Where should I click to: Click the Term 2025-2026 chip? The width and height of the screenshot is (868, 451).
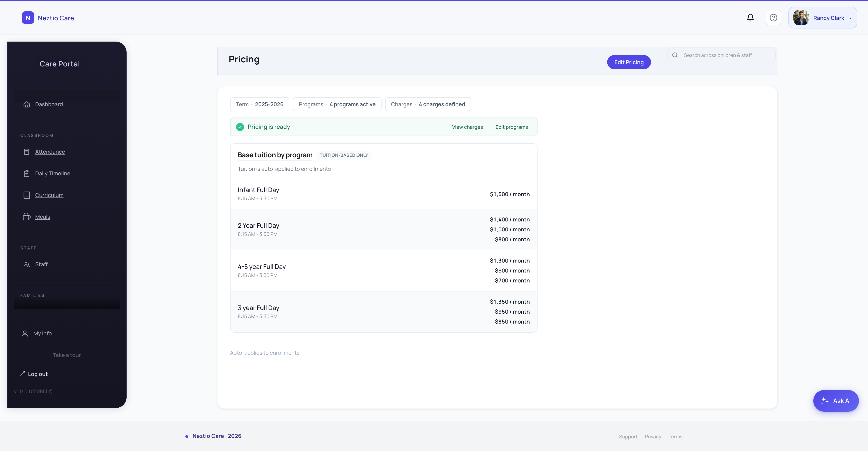(259, 104)
